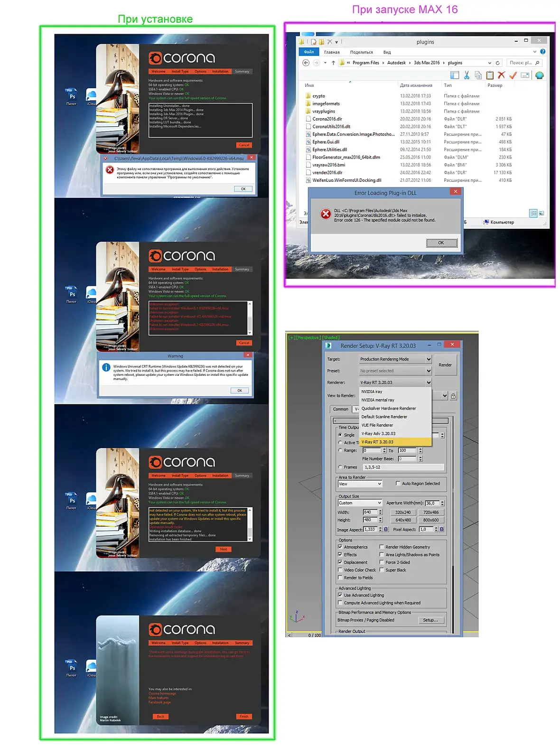Choose NVIDIA mental ray from renderer list
560x747 pixels.
coord(395,400)
